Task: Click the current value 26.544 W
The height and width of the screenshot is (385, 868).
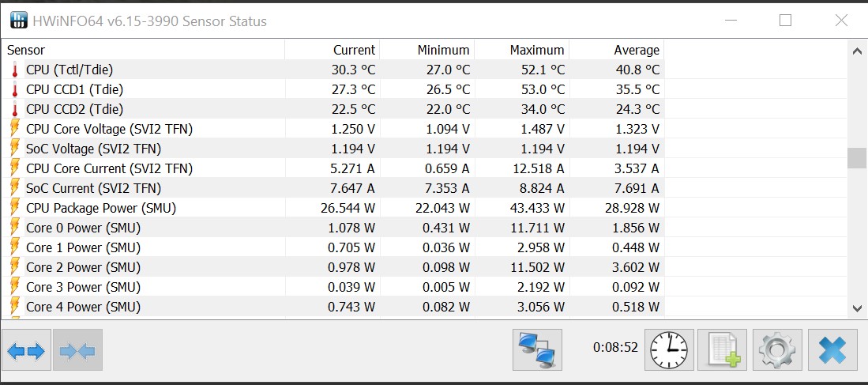Action: coord(348,208)
